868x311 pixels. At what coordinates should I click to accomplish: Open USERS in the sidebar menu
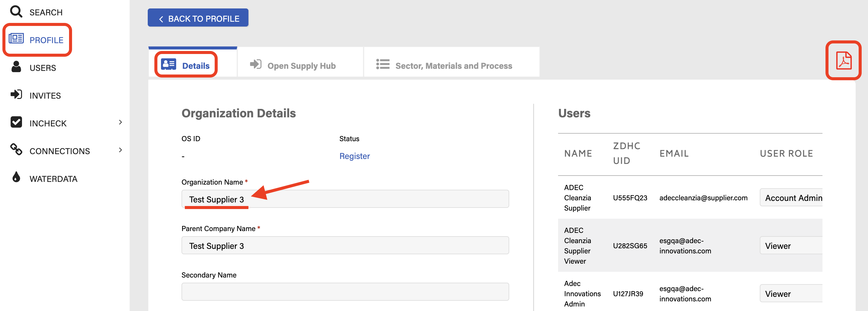click(x=43, y=68)
